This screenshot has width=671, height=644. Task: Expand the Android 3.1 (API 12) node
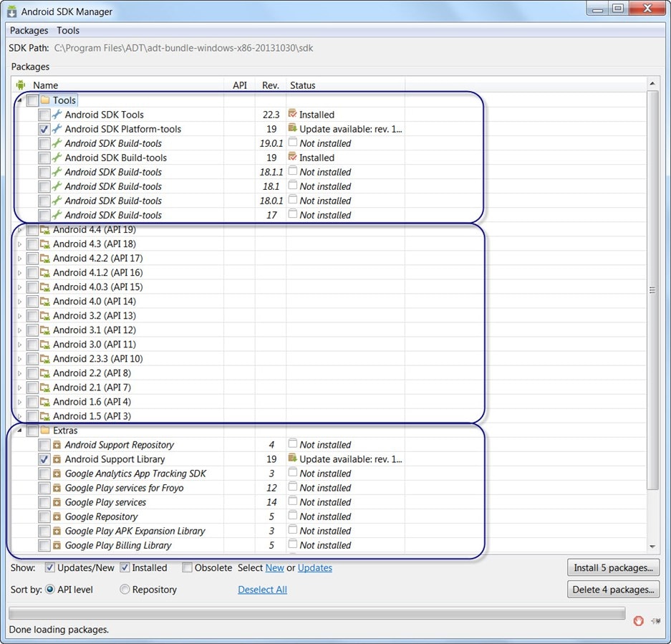point(19,330)
